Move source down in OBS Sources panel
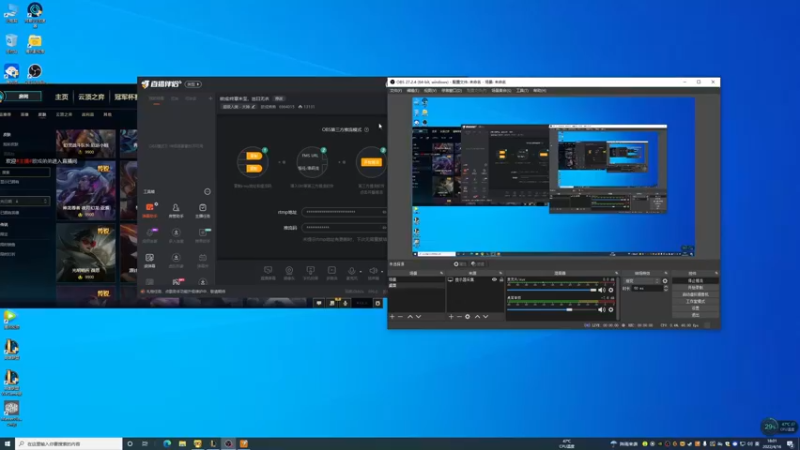 (x=486, y=317)
